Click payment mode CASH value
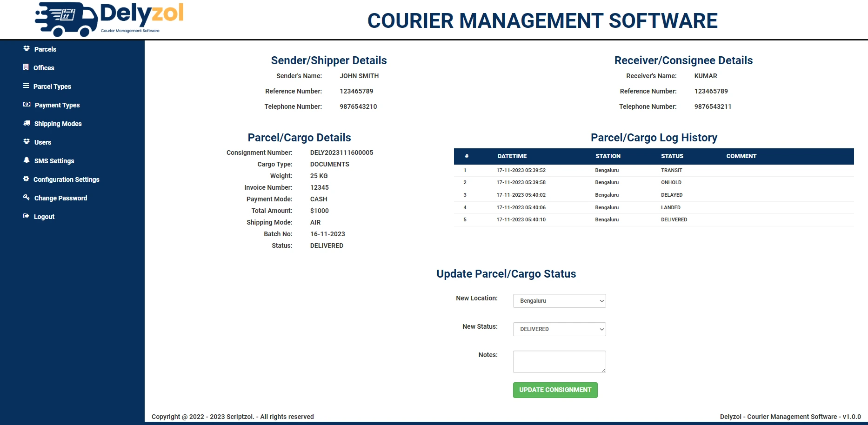The height and width of the screenshot is (425, 868). click(x=319, y=199)
